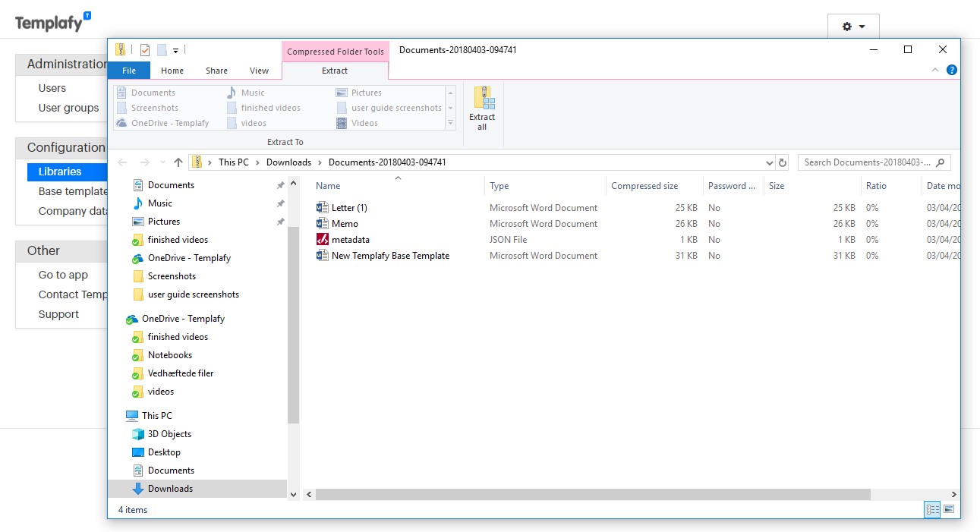Open the View ribbon tab
Viewport: 980px width, 532px height.
click(259, 70)
